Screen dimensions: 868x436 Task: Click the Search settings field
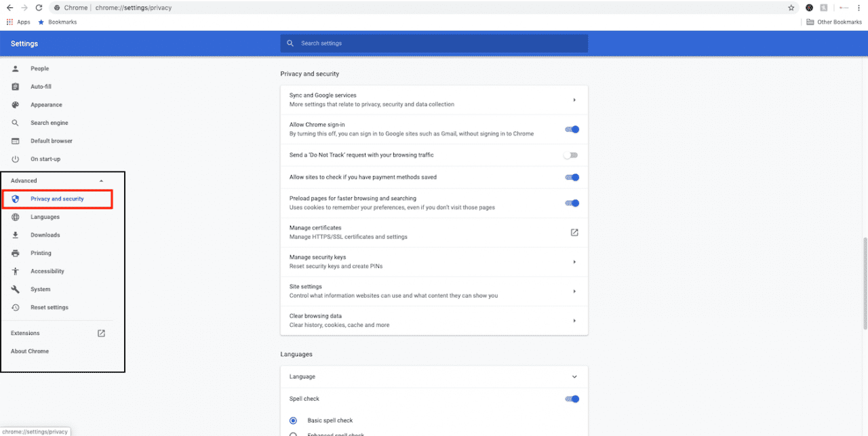pos(434,43)
